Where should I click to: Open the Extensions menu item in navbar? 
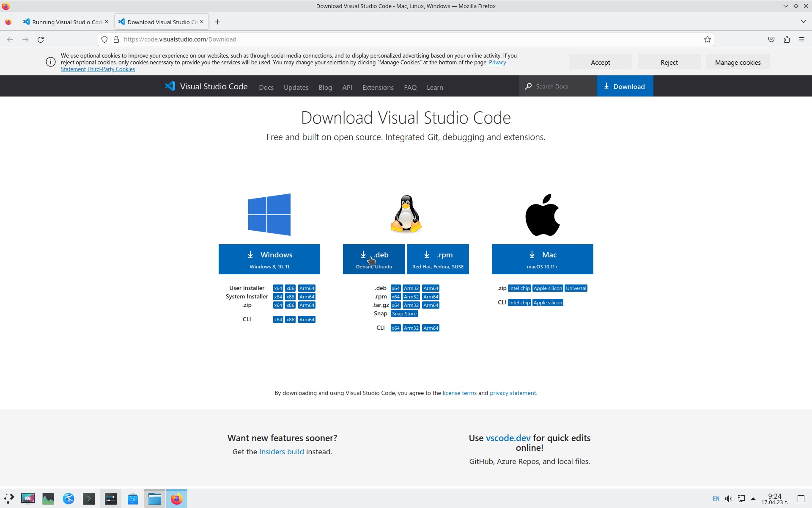(x=378, y=88)
